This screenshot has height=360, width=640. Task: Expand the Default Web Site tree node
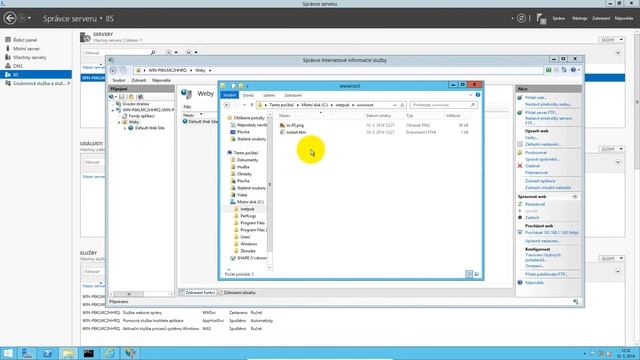coord(125,128)
